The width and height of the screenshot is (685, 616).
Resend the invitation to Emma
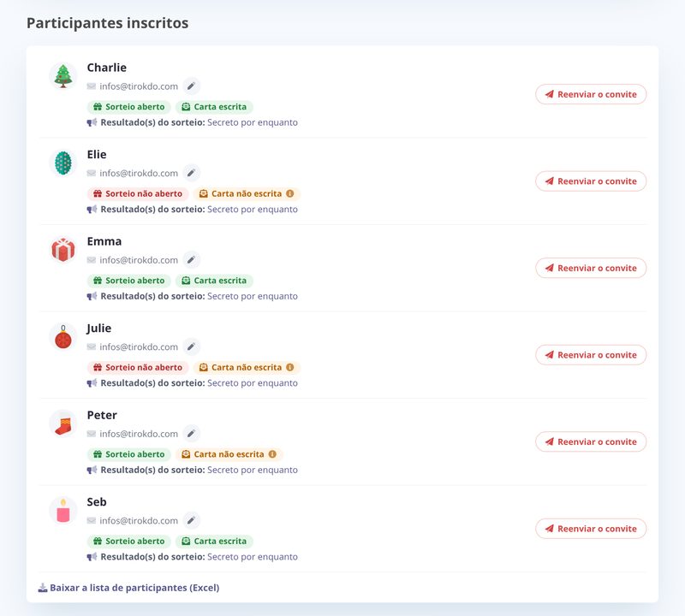[x=591, y=268]
